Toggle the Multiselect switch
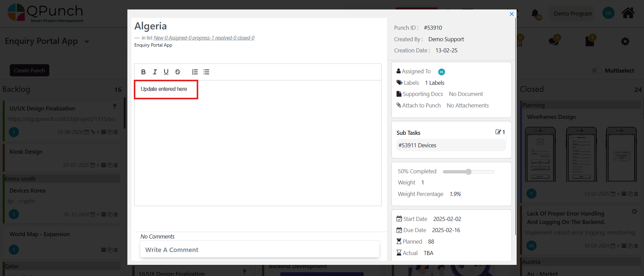Image resolution: width=644 pixels, height=276 pixels. coord(597,71)
